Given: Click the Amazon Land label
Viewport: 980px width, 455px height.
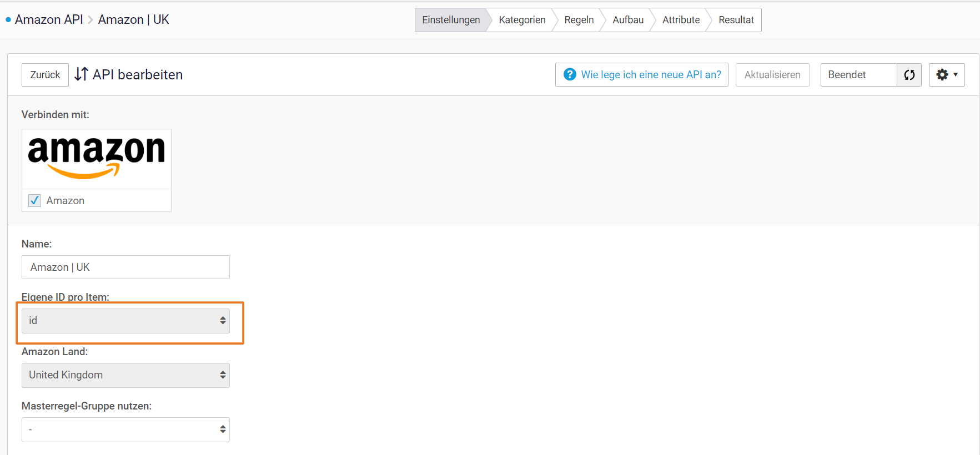Looking at the screenshot, I should pyautogui.click(x=54, y=351).
